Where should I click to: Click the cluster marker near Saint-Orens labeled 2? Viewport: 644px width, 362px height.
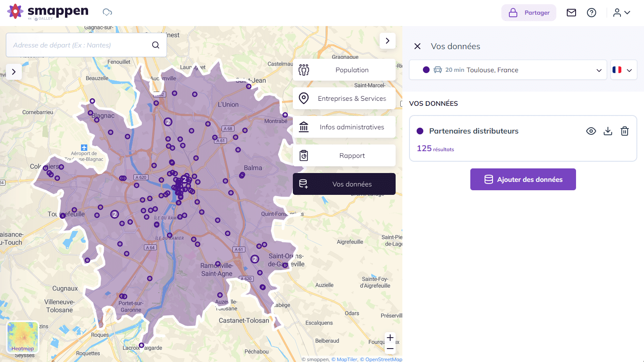pyautogui.click(x=255, y=259)
